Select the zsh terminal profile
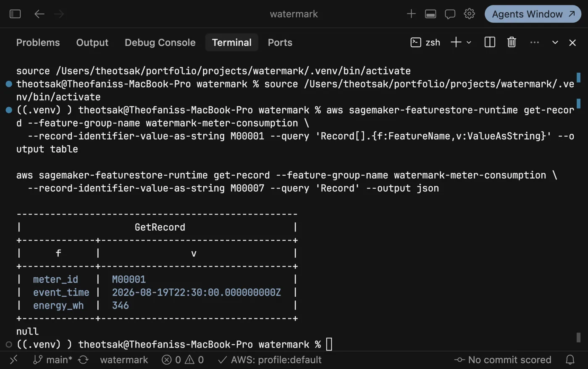Screen dimensions: 588x369 click(x=425, y=42)
